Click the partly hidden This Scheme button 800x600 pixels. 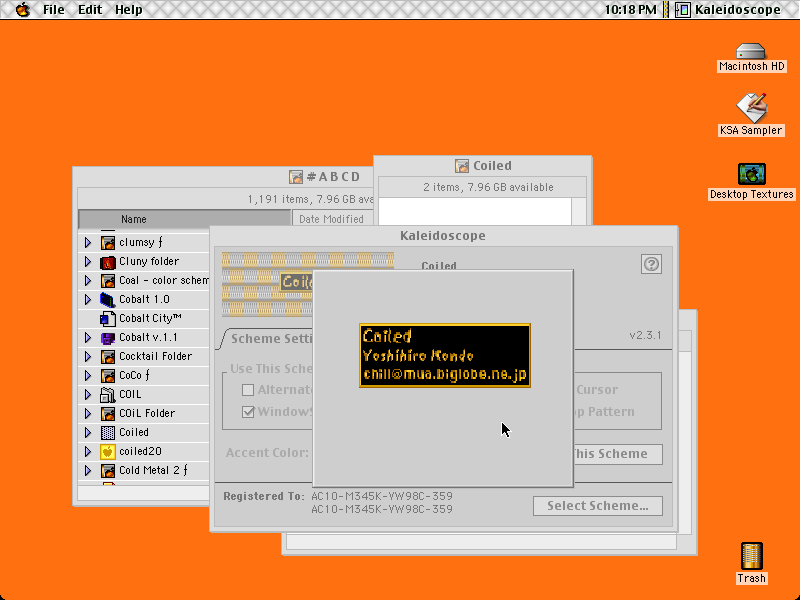[618, 454]
